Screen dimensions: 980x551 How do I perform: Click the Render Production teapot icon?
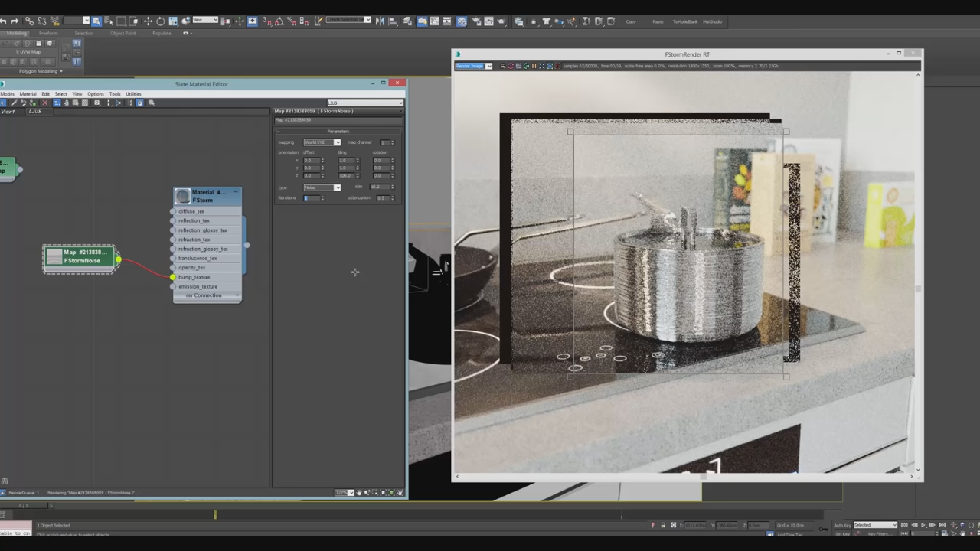click(x=501, y=21)
